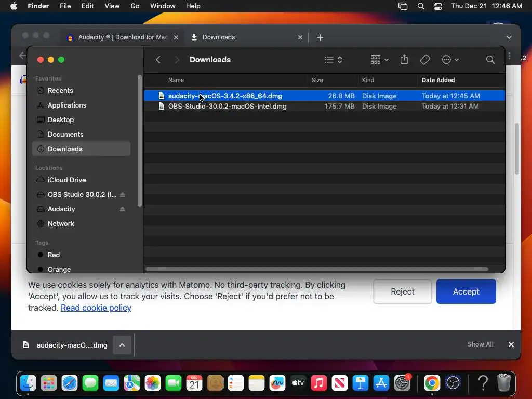Click the Finder horizontal scrollbar
The height and width of the screenshot is (399, 532).
tap(317, 269)
